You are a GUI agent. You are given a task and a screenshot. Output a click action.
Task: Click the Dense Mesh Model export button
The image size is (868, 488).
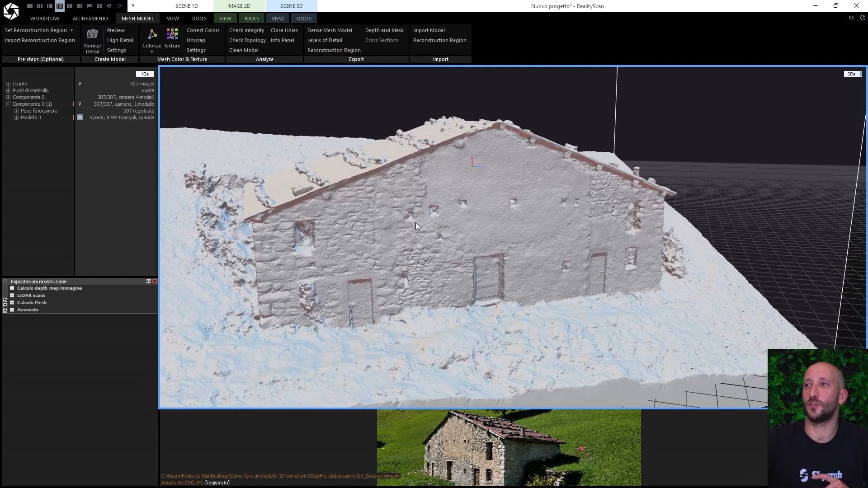[x=330, y=30]
